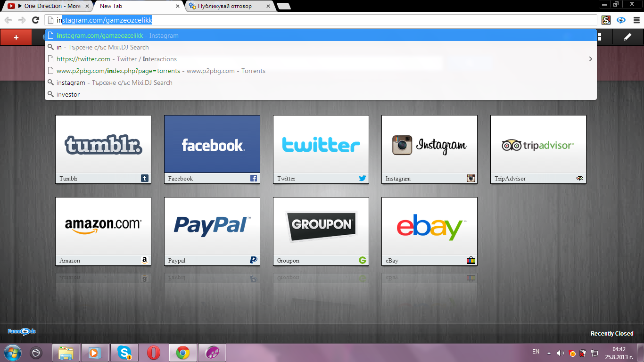Pick the www.p2pbg.com Torrents suggestion
Viewport: 644px width, 362px height.
click(x=321, y=71)
